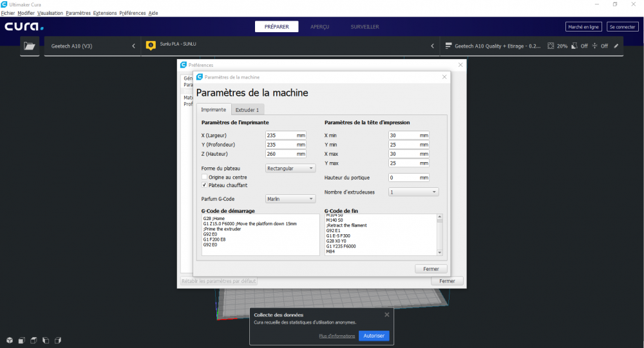Click Fermer in machine settings dialog

[x=431, y=269]
